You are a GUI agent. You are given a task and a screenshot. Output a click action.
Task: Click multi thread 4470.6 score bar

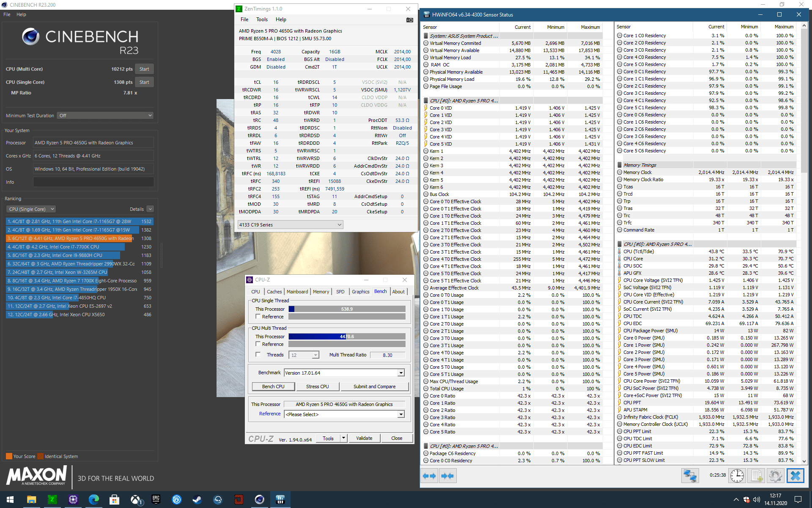click(347, 337)
